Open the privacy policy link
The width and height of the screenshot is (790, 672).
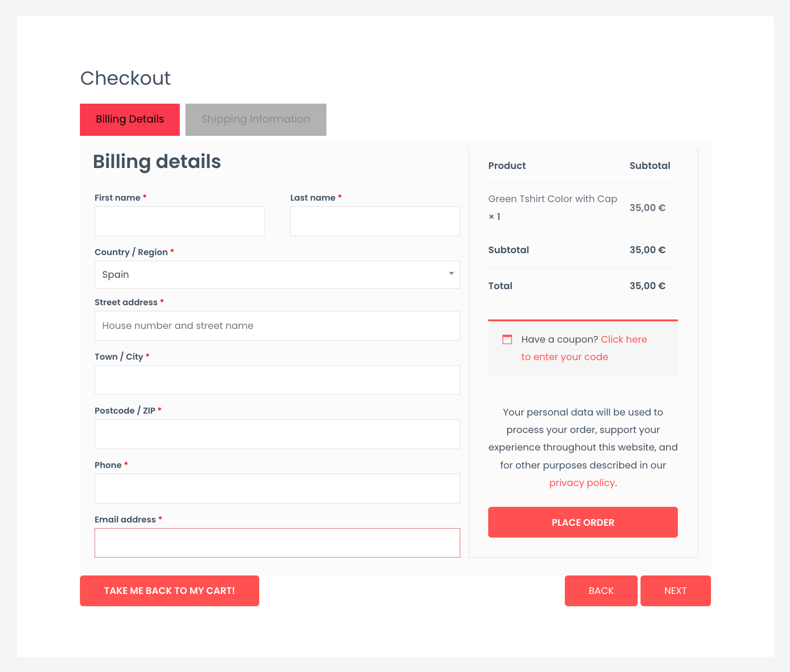tap(582, 483)
